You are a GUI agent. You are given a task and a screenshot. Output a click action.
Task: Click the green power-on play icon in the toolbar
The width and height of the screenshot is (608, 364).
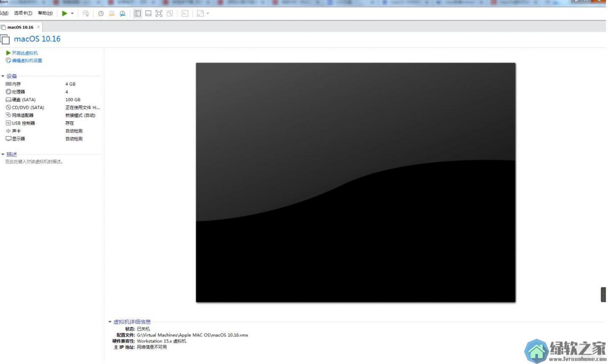click(x=65, y=13)
